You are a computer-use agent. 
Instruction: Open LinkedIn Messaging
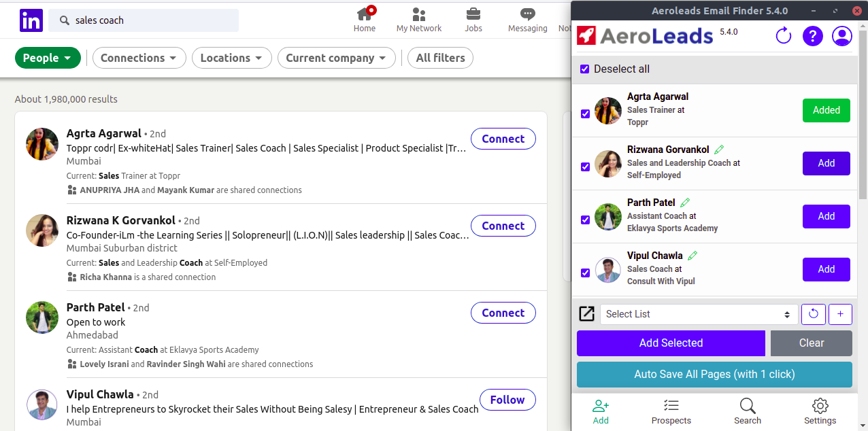coord(528,19)
